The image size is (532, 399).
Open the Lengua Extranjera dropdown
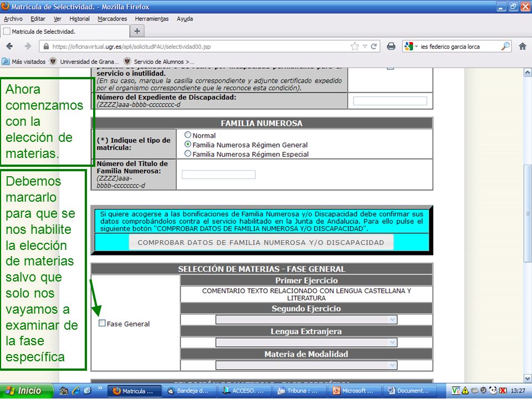[x=306, y=342]
